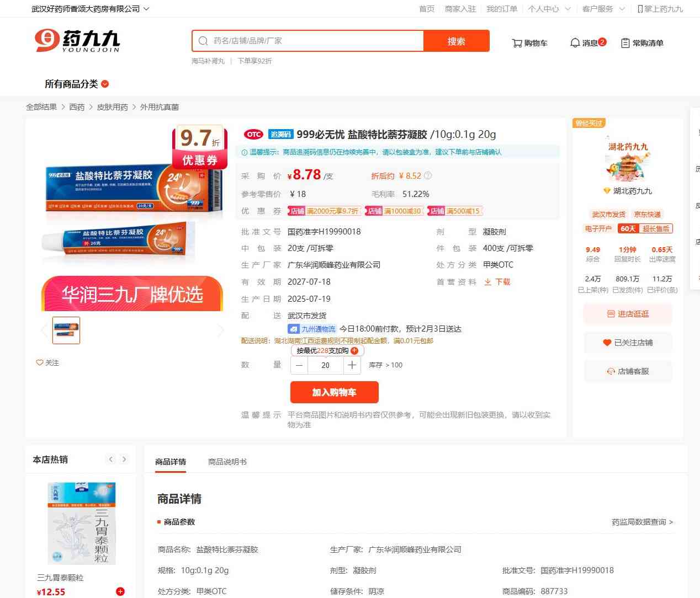The image size is (700, 598).
Task: Expand the 个人中心 dropdown
Action: 549,9
